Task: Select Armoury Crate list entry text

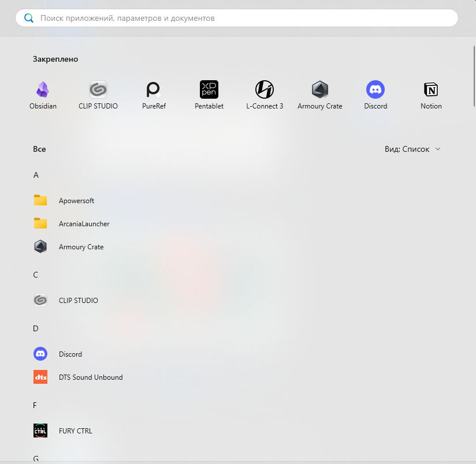Action: 81,247
